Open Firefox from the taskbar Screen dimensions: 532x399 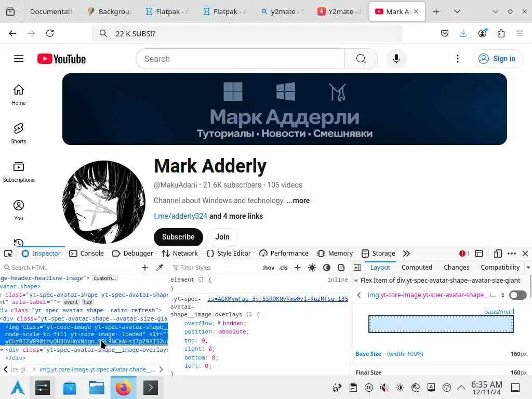(x=124, y=388)
